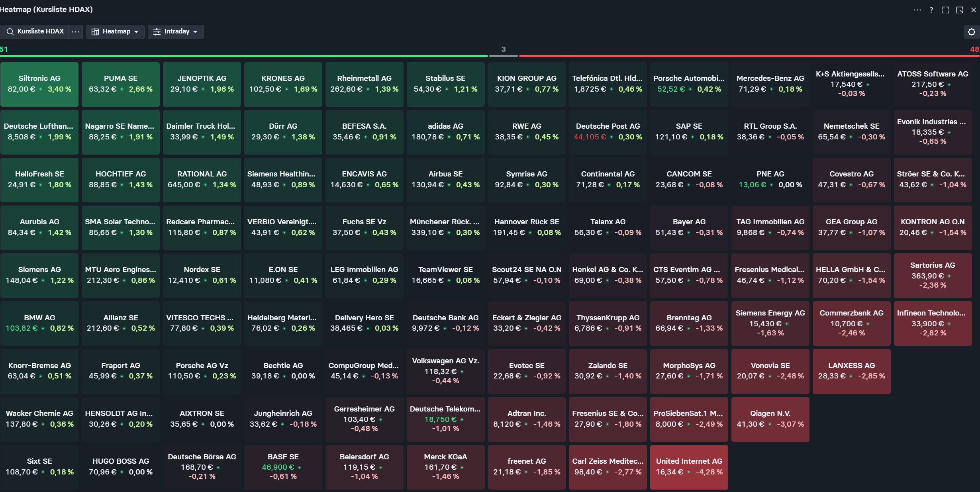Image resolution: width=980 pixels, height=492 pixels.
Task: Select Kursliste HDAX list button
Action: point(35,31)
